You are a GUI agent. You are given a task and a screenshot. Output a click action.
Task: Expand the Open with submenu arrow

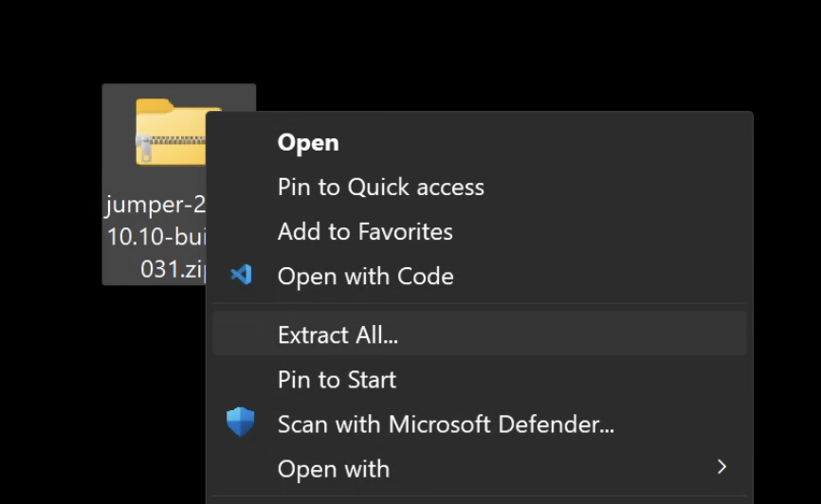point(721,467)
